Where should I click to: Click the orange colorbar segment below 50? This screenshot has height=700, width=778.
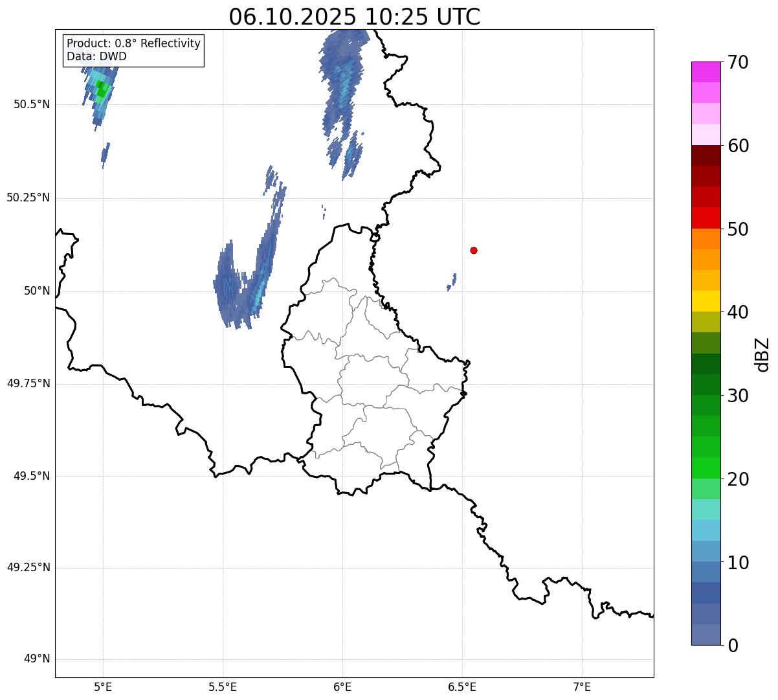pos(706,239)
